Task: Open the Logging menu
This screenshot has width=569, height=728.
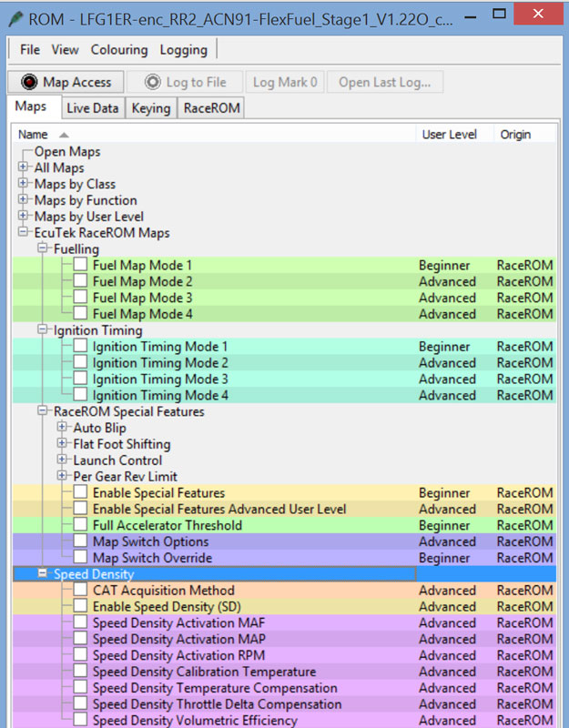Action: (184, 50)
